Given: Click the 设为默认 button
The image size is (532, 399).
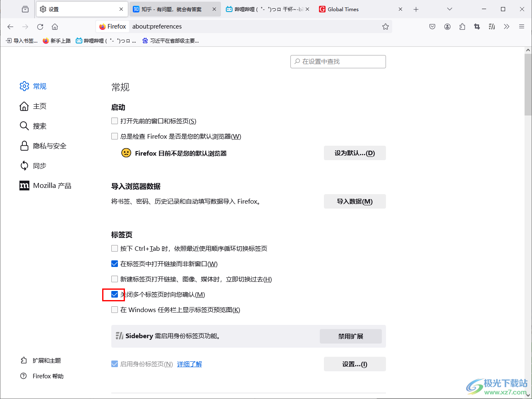Looking at the screenshot, I should click(355, 153).
